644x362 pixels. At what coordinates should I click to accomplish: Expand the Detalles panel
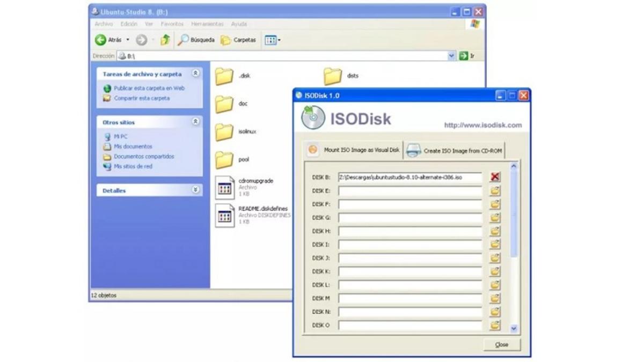pos(195,190)
